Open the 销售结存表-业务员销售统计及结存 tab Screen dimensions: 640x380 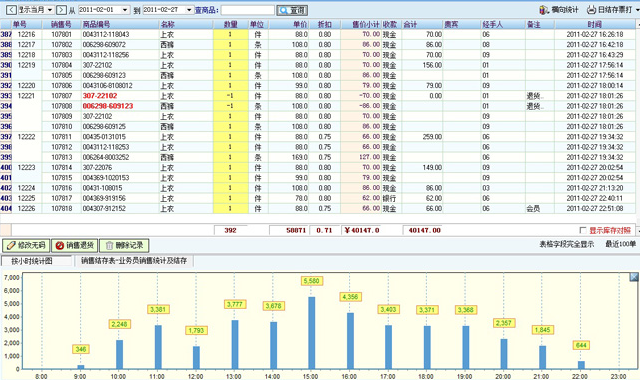pyautogui.click(x=134, y=261)
